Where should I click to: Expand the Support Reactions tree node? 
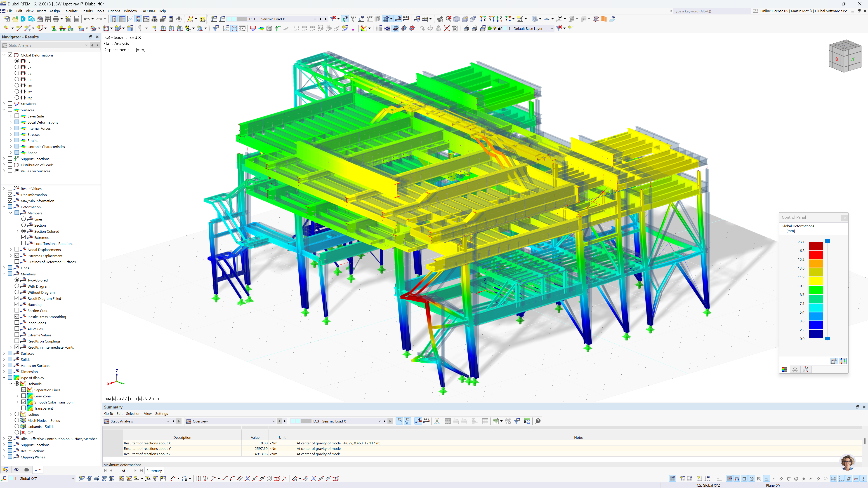(x=4, y=159)
